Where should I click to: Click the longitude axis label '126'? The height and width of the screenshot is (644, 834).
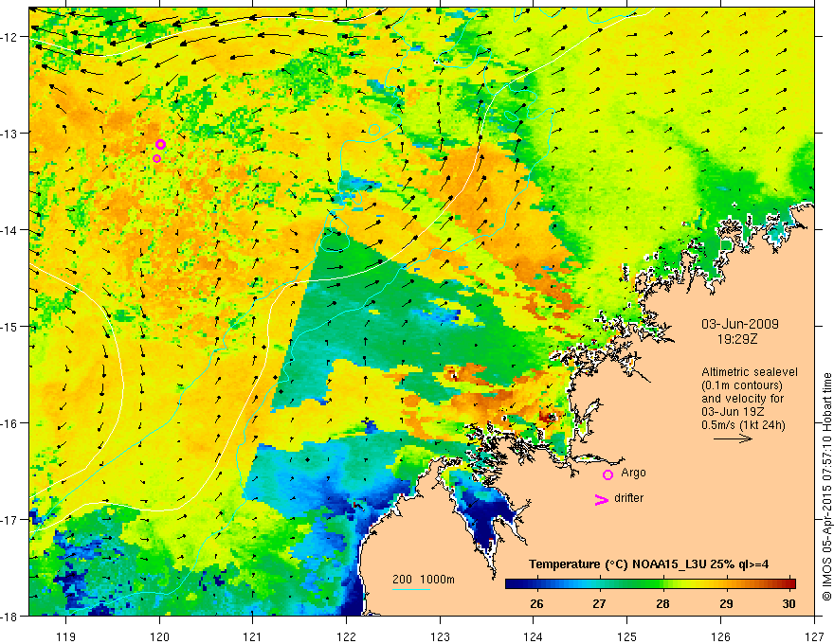[x=720, y=636]
